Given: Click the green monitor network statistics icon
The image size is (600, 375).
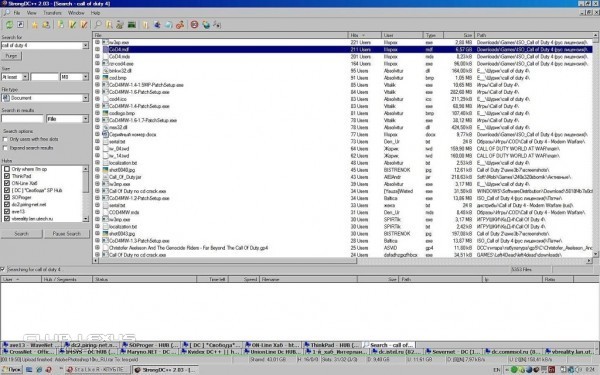Looking at the screenshot, I should click(x=132, y=25).
